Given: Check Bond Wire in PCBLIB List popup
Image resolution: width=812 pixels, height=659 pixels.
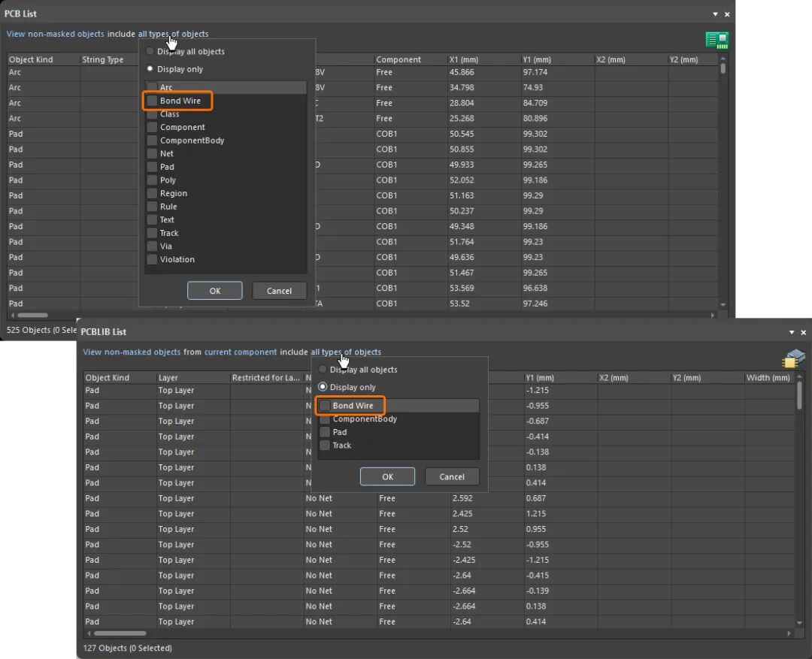Looking at the screenshot, I should (325, 406).
